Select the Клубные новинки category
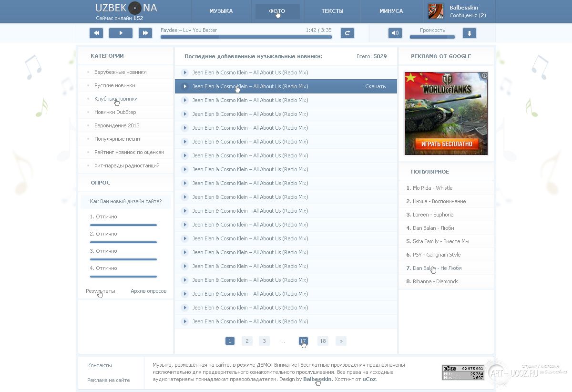Screen dimensions: 572x392 click(116, 99)
